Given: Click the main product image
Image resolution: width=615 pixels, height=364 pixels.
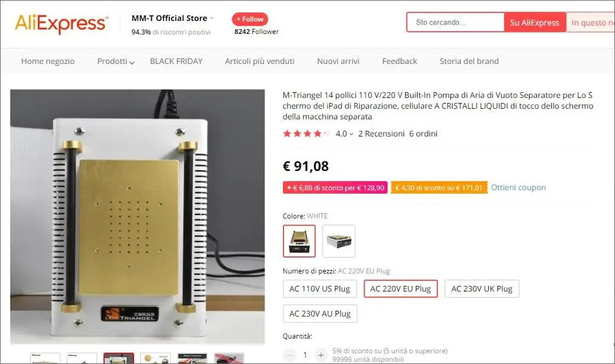Looking at the screenshot, I should click(x=137, y=216).
